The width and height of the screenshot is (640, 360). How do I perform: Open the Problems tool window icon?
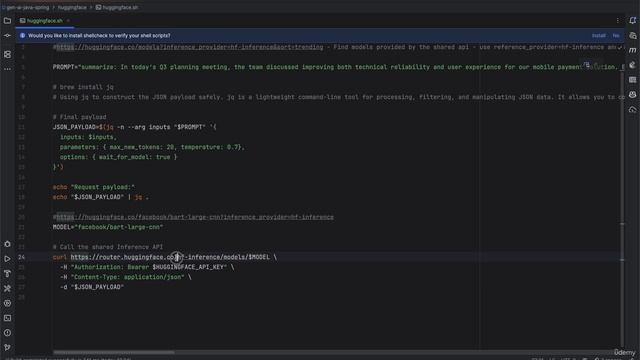[7, 333]
